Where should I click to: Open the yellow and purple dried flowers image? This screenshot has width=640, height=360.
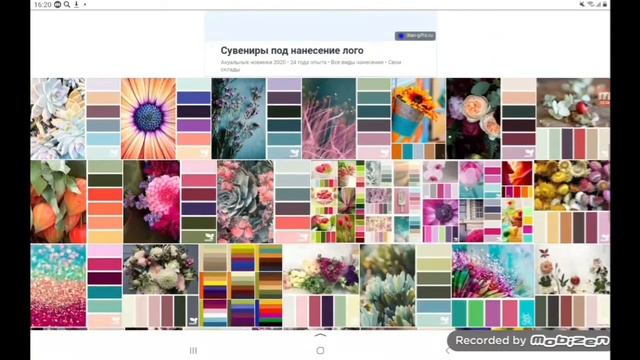572,202
